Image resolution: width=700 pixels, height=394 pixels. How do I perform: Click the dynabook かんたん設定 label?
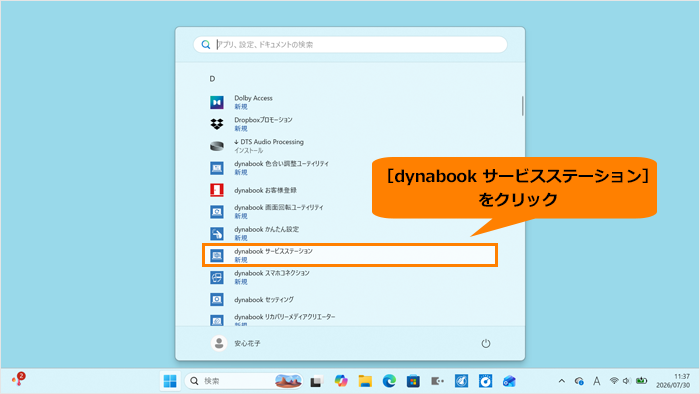pyautogui.click(x=267, y=229)
